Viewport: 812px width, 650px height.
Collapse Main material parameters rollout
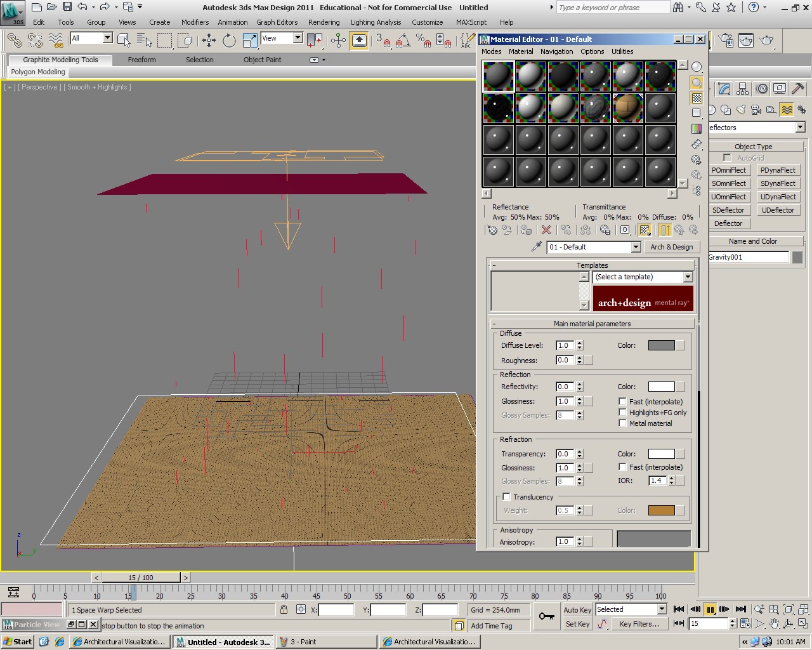pos(592,324)
